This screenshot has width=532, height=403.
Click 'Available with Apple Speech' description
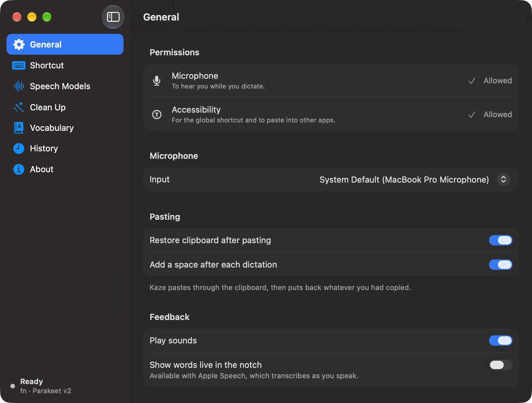254,376
